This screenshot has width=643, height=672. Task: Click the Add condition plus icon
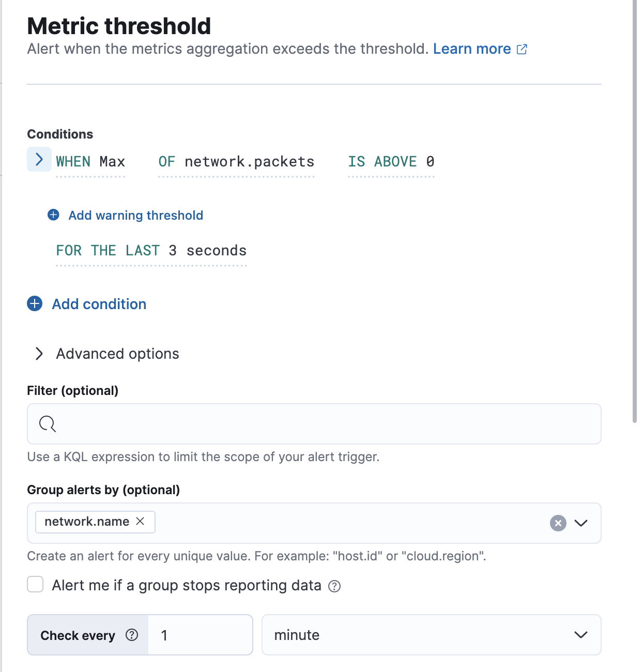[x=35, y=303]
